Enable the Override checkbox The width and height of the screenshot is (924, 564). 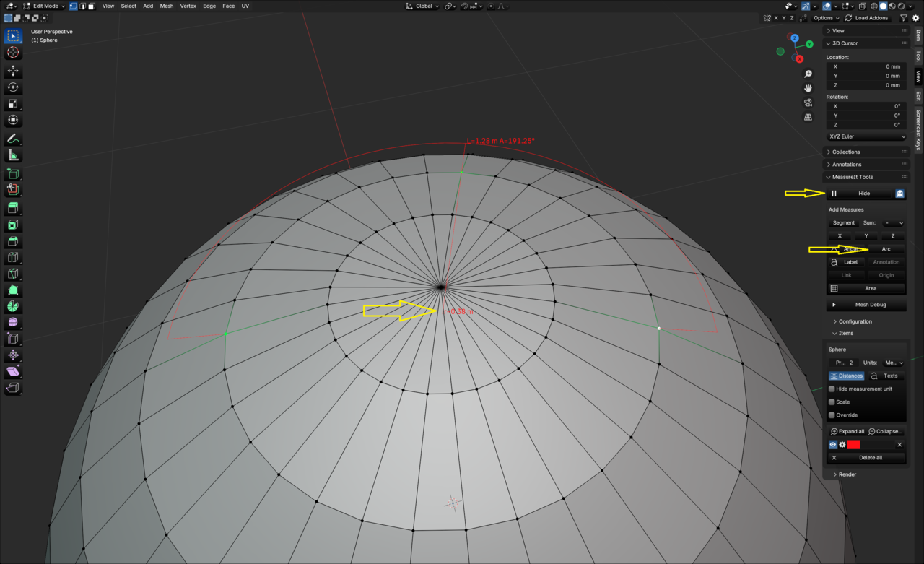(x=832, y=415)
